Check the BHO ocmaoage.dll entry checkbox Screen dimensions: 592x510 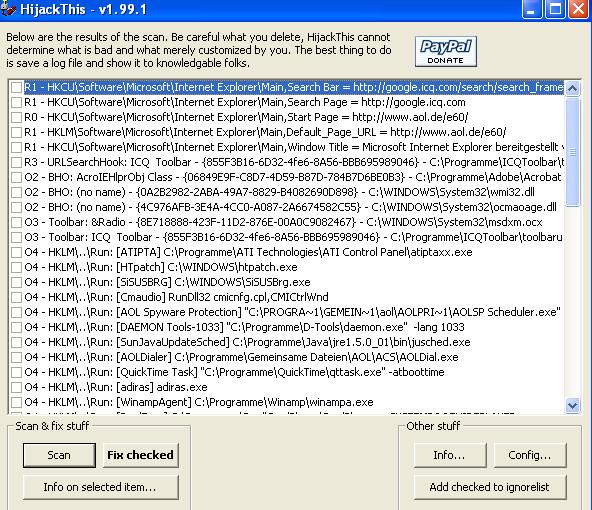[x=16, y=207]
